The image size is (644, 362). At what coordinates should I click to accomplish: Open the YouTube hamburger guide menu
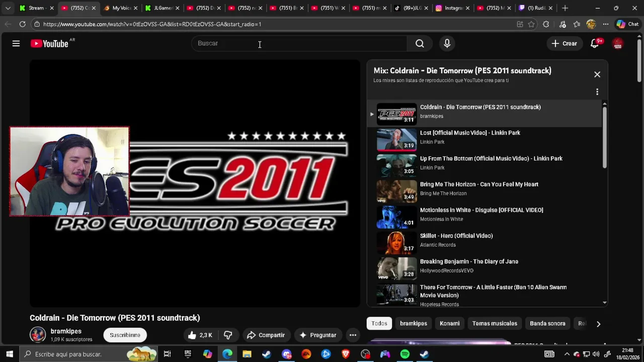coord(16,43)
